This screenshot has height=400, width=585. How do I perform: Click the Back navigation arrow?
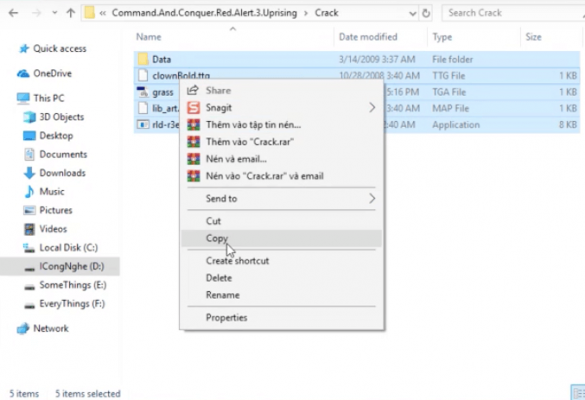(13, 13)
